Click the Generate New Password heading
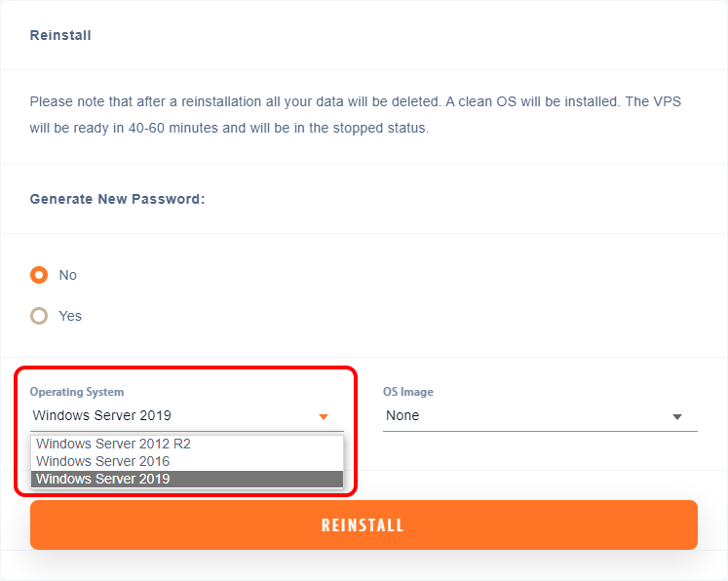This screenshot has width=728, height=581. [x=118, y=199]
